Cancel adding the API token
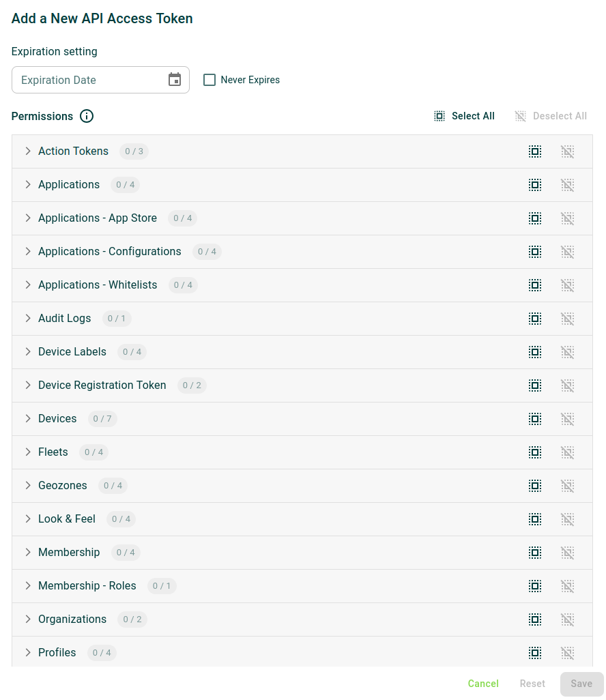606x700 pixels. pos(483,684)
